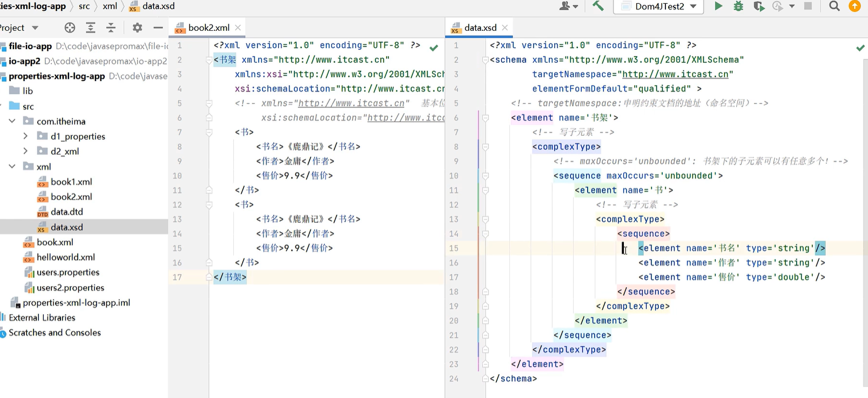This screenshot has height=398, width=868.
Task: Fold the first 书 element in book2.xml
Action: 209,132
